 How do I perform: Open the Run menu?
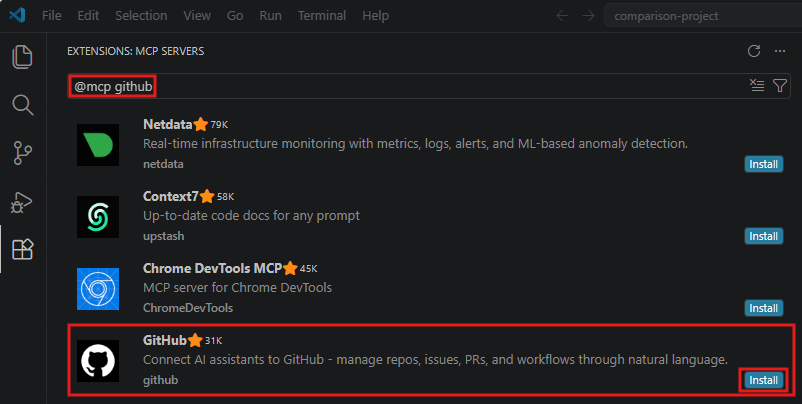click(271, 16)
